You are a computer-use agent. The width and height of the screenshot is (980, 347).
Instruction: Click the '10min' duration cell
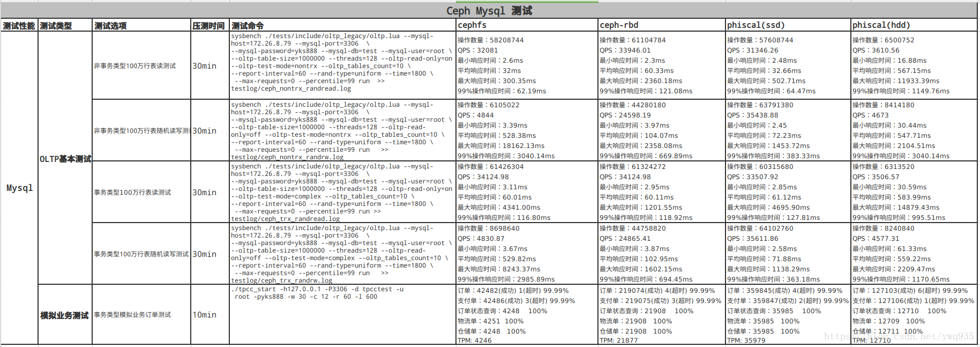[x=210, y=315]
